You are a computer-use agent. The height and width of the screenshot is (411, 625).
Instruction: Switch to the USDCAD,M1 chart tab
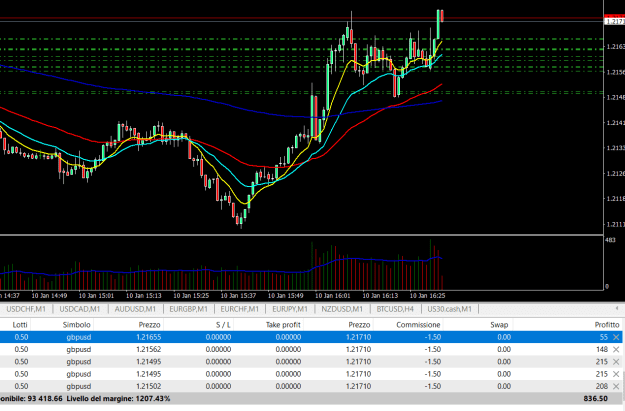coord(80,309)
